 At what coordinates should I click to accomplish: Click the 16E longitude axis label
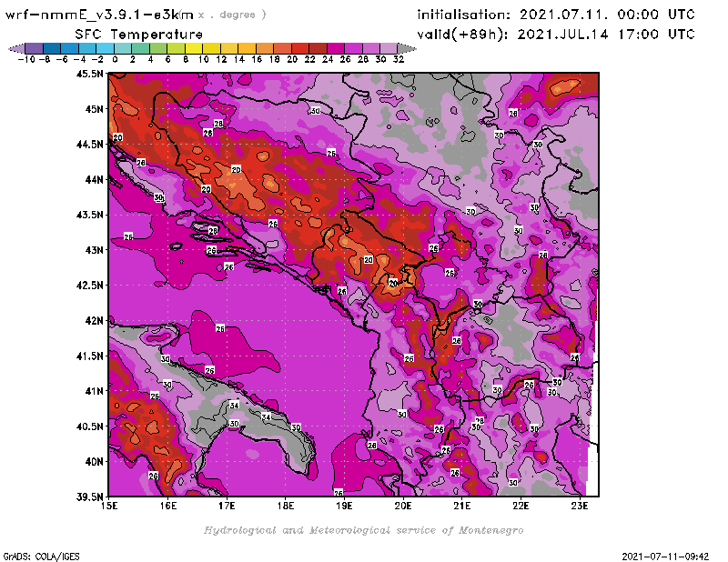click(168, 506)
